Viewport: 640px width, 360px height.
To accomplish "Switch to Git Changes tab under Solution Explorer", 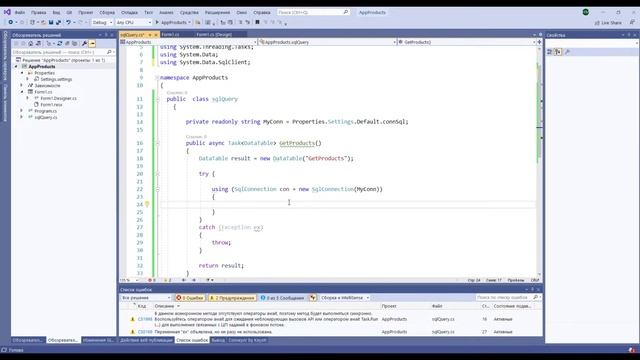I will pos(98,340).
